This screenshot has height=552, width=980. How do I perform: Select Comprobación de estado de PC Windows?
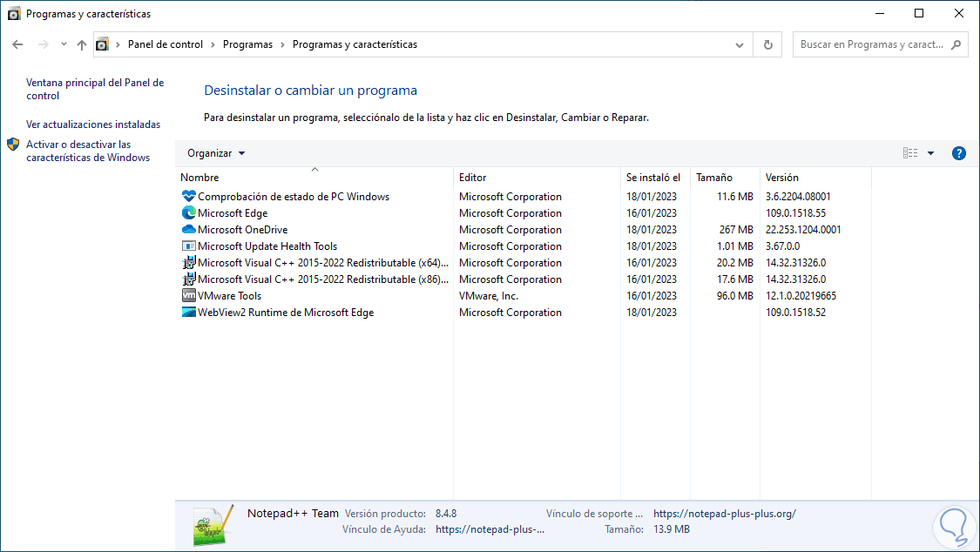click(x=294, y=196)
